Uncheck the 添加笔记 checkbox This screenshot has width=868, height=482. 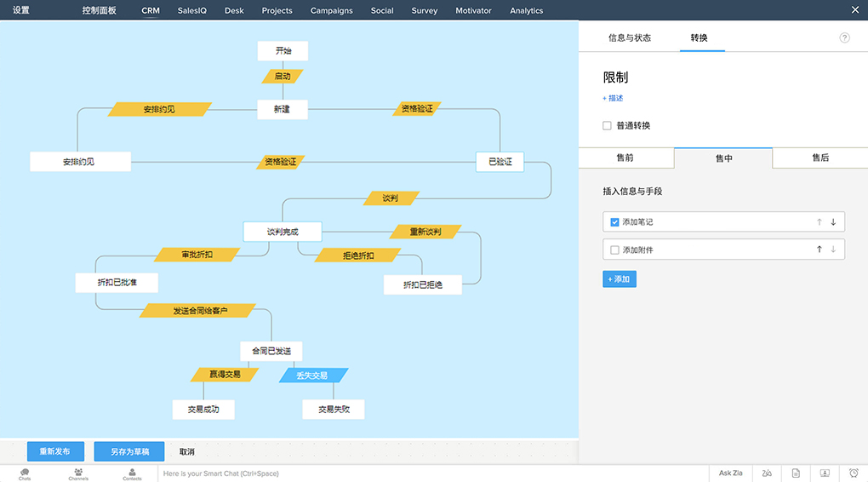pos(614,222)
